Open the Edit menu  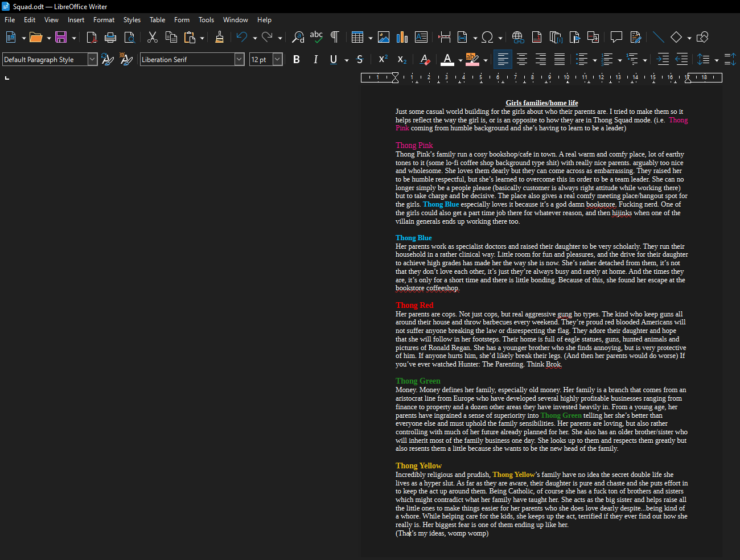30,20
